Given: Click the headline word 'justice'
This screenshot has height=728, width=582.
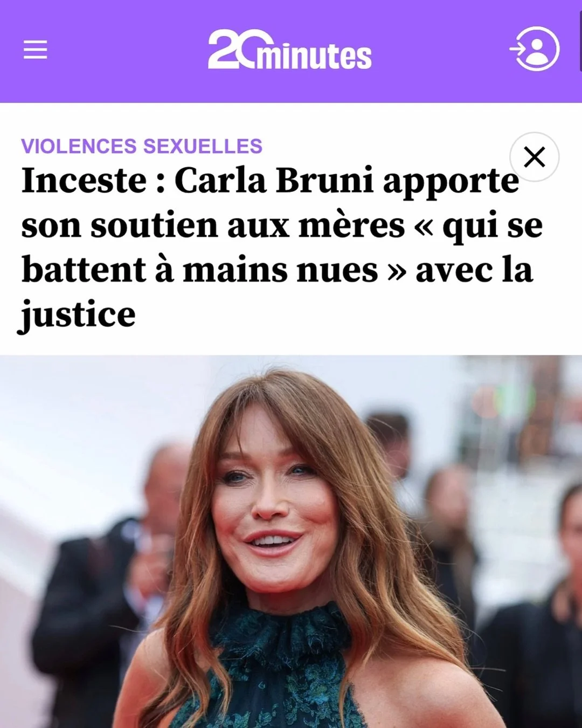Looking at the screenshot, I should click(x=77, y=315).
